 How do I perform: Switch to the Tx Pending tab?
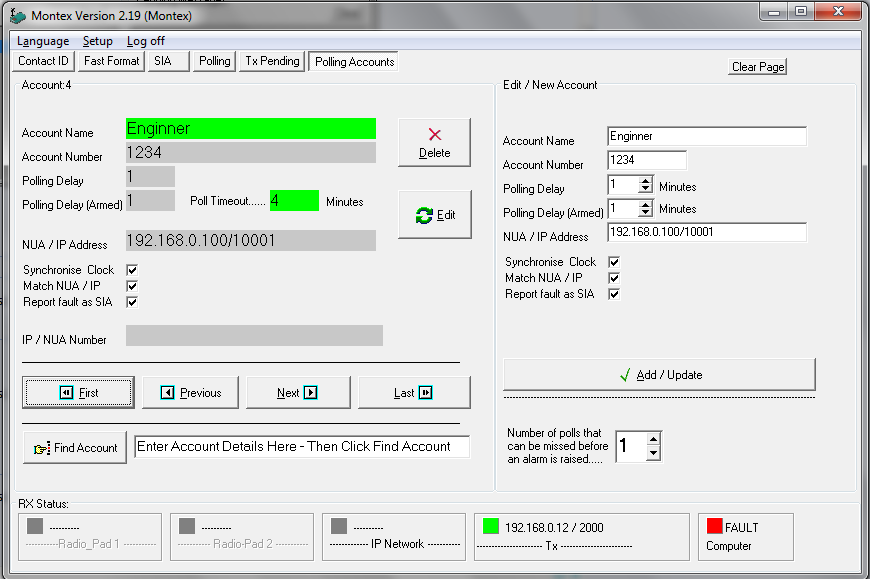click(272, 61)
